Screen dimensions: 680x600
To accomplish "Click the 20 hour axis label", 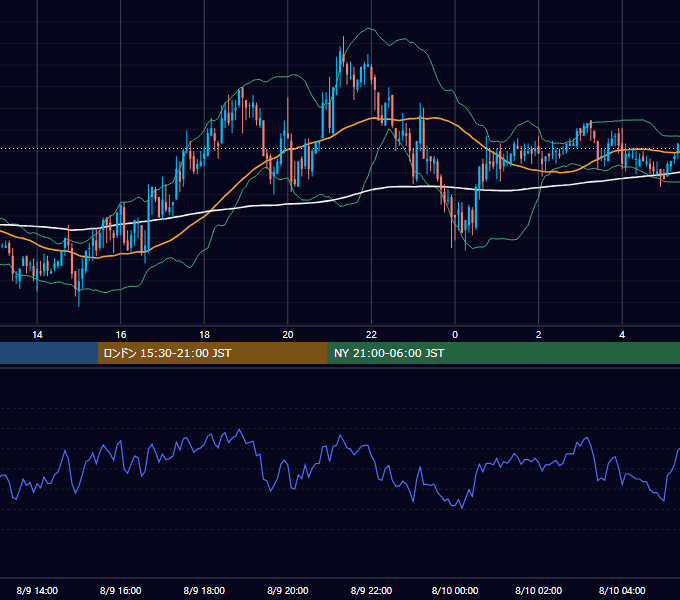I will pyautogui.click(x=288, y=335).
